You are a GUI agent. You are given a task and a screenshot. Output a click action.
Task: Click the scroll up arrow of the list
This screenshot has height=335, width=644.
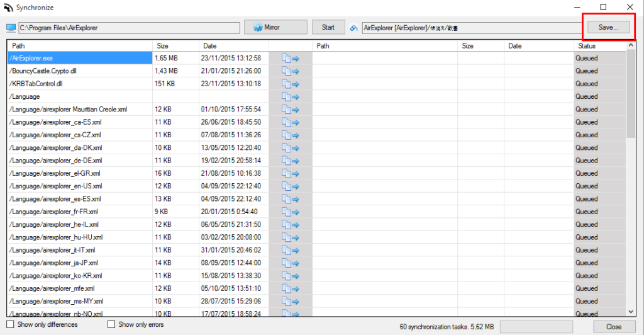[631, 45]
